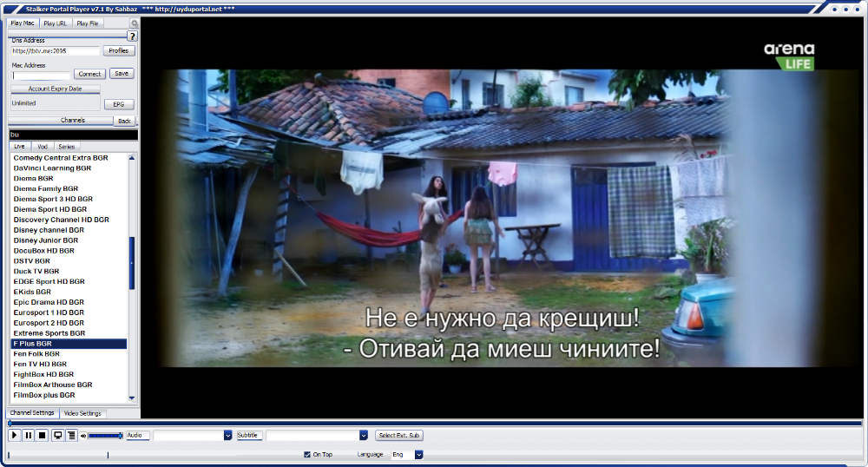Open the EPG guide button
This screenshot has width=868, height=467.
(x=118, y=104)
